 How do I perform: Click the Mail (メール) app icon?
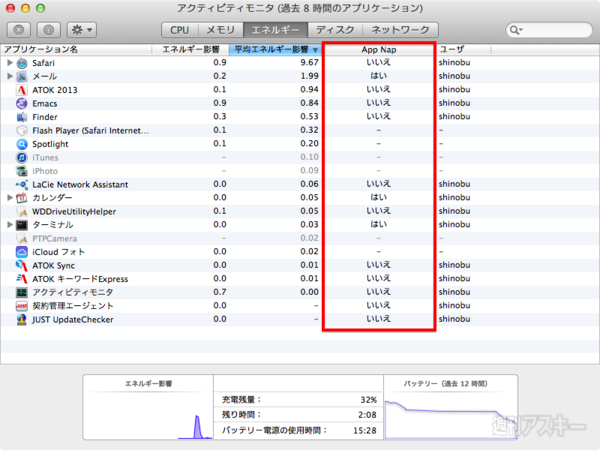tap(22, 77)
